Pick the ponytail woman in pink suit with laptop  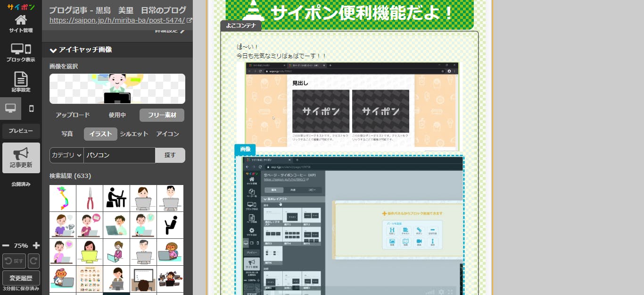point(116,252)
